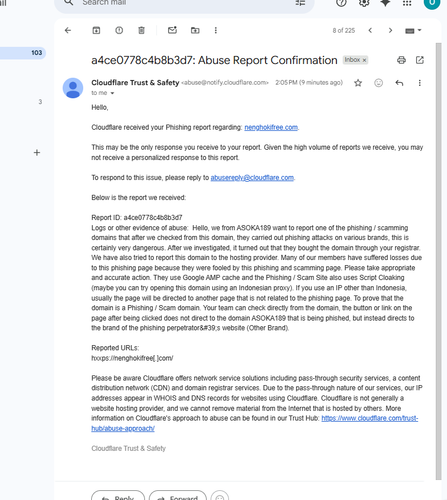447x500 pixels.
Task: Open the Support help icon
Action: pos(341,3)
